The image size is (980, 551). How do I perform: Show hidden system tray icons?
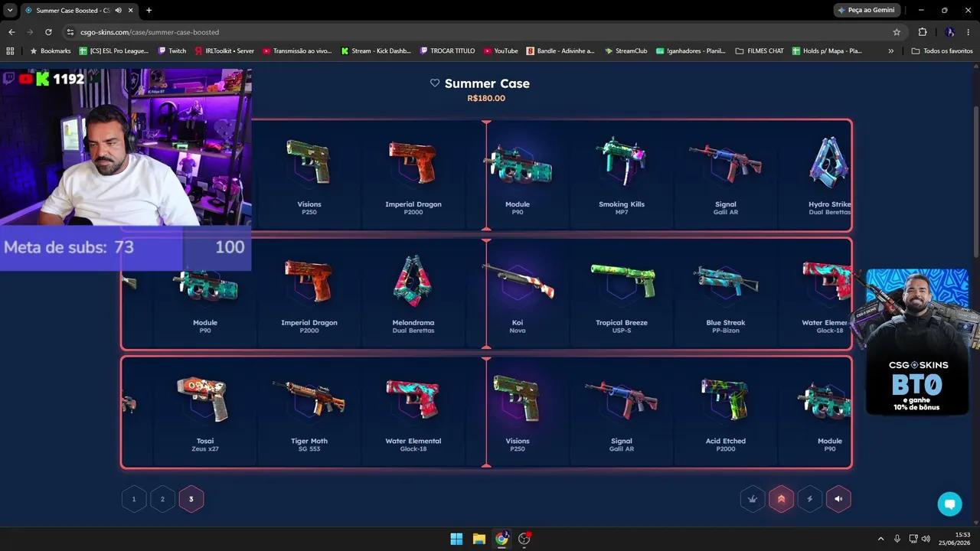tap(880, 539)
